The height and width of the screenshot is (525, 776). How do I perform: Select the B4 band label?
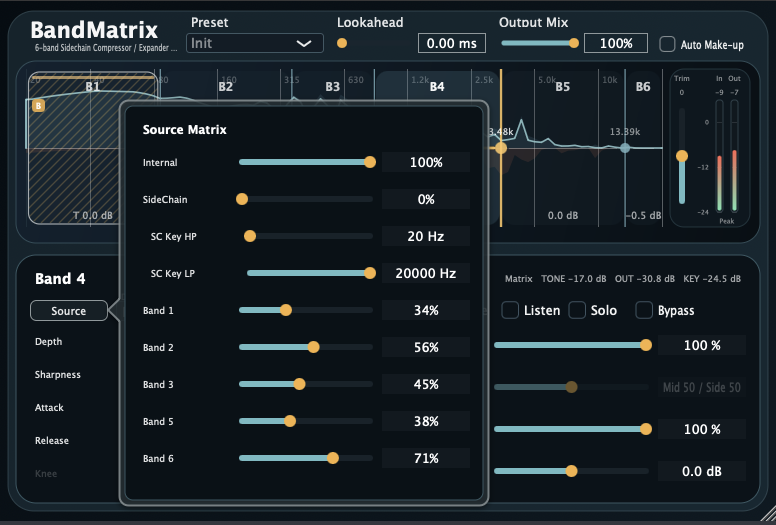pyautogui.click(x=437, y=87)
